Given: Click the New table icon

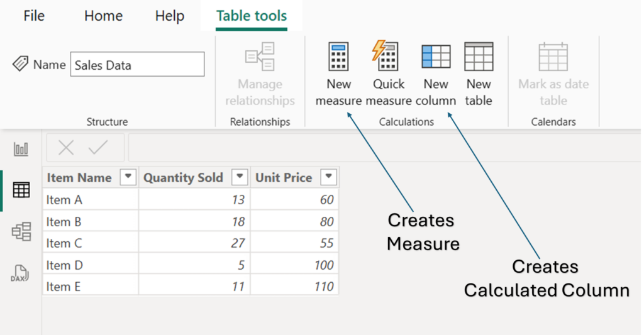Looking at the screenshot, I should coord(479,57).
